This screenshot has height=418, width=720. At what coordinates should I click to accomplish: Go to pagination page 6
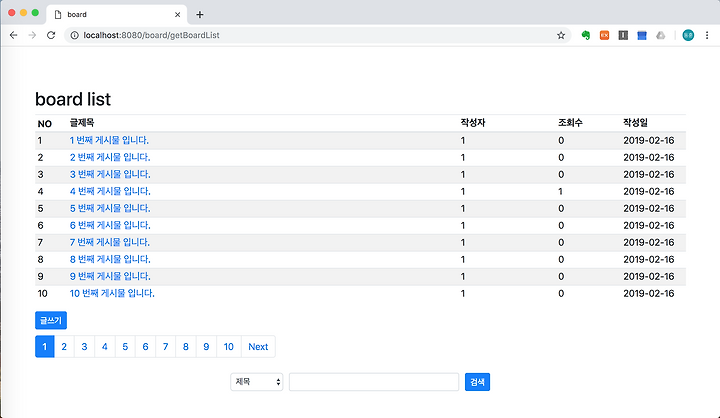[x=145, y=347]
